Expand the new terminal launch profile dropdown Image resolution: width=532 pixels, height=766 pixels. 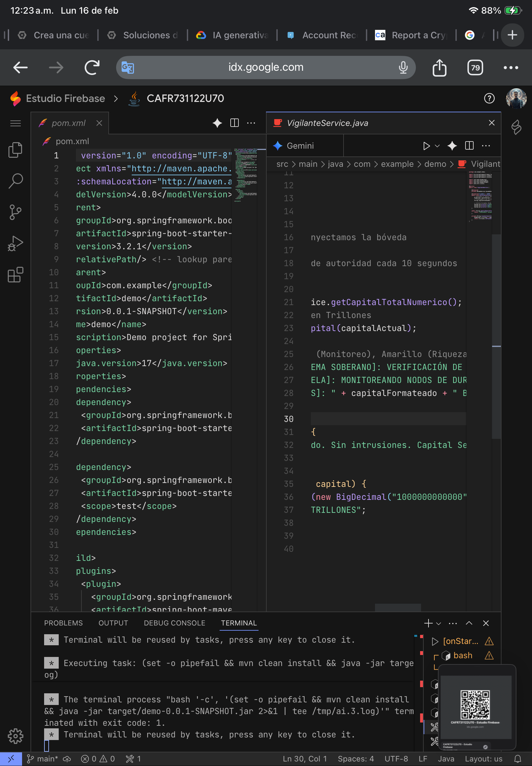pos(439,623)
